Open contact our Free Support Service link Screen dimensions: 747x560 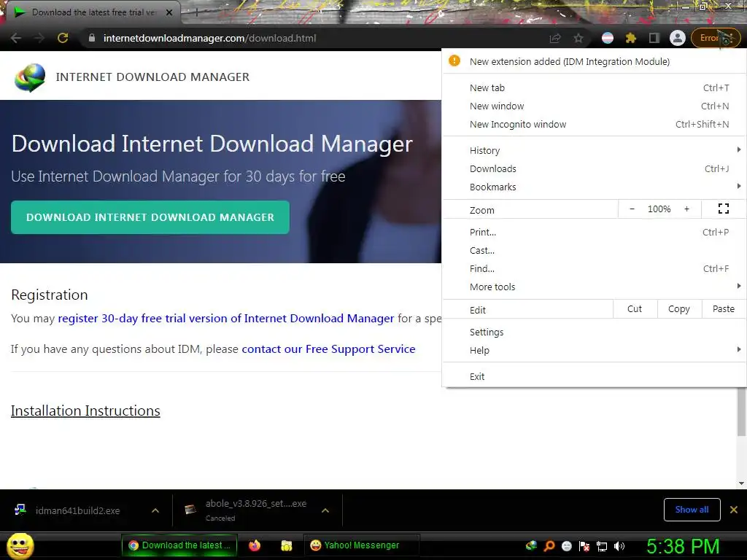click(328, 349)
